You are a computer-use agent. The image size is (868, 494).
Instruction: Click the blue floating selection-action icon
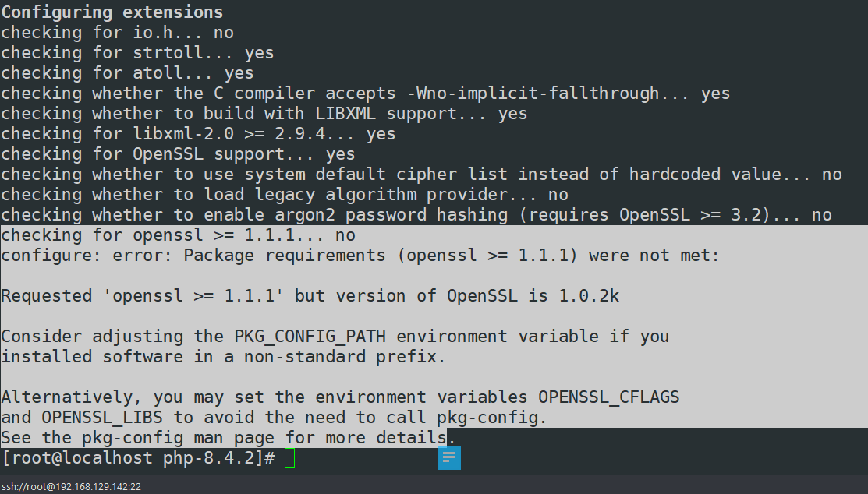click(x=449, y=458)
